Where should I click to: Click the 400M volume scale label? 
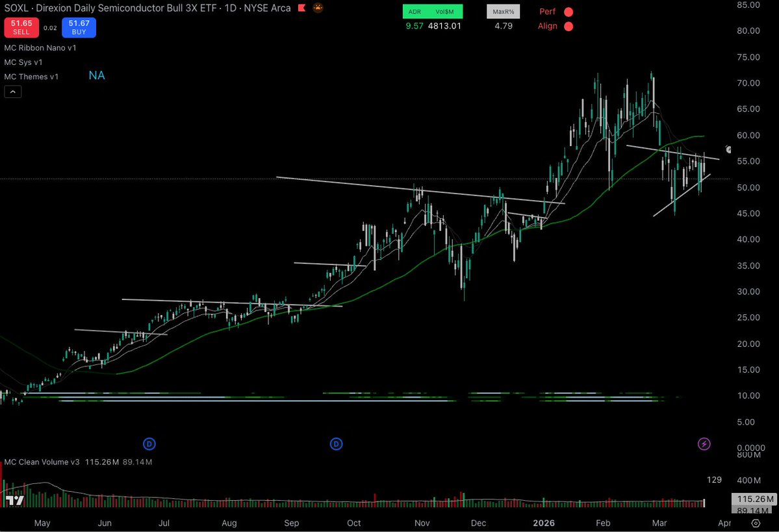[x=748, y=480]
